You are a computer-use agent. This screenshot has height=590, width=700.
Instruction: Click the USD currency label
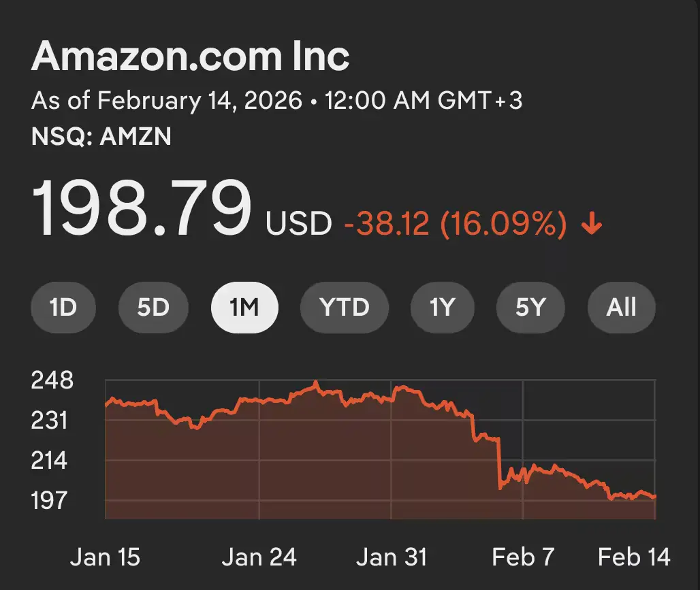point(298,224)
